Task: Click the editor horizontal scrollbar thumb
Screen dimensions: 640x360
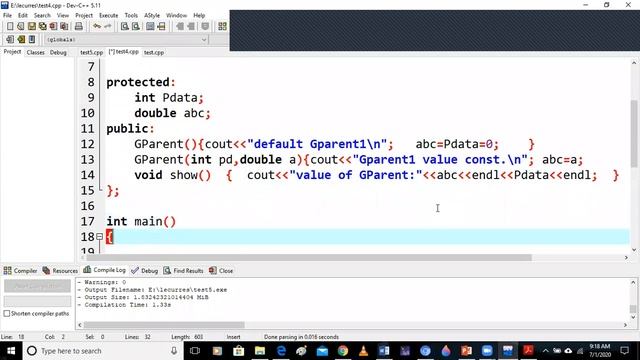Action: click(309, 258)
